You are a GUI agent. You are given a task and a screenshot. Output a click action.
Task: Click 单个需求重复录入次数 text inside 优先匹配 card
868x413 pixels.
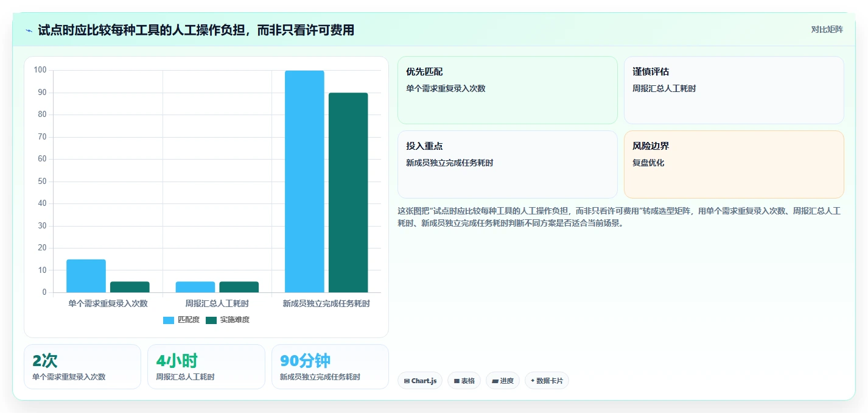446,88
